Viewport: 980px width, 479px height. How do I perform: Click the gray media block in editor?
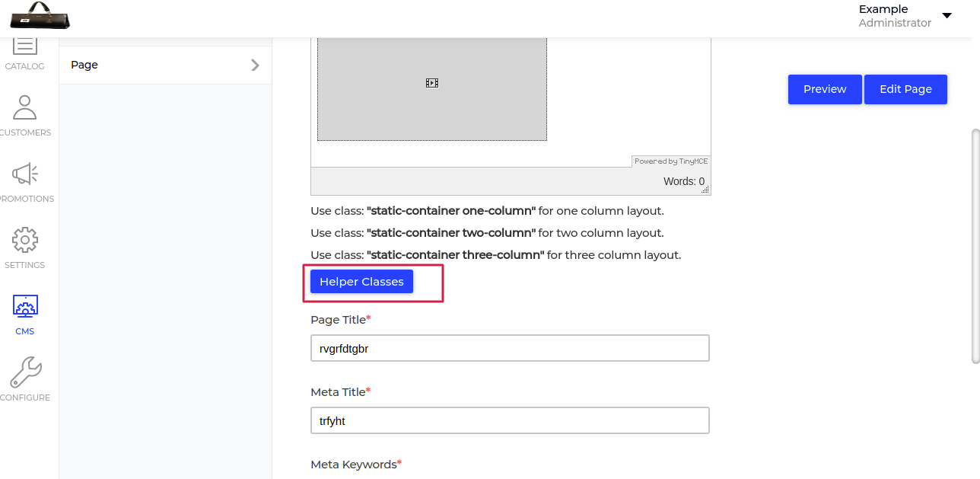point(432,89)
